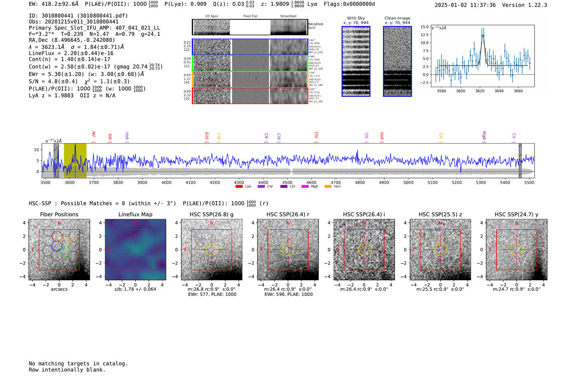The image size is (576, 392).
Task: Click the yellow highlighted region in spectrum
Action: pos(75,160)
